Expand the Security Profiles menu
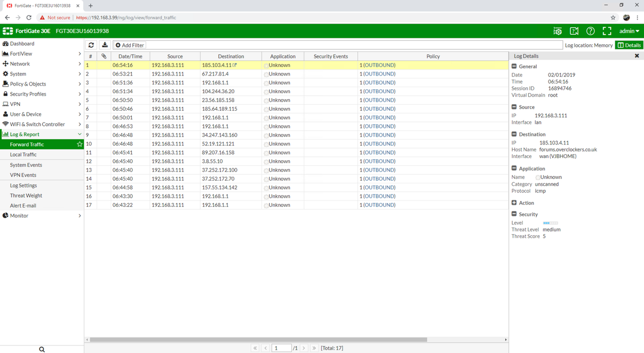Screen dimensions: 644x353 [x=42, y=94]
